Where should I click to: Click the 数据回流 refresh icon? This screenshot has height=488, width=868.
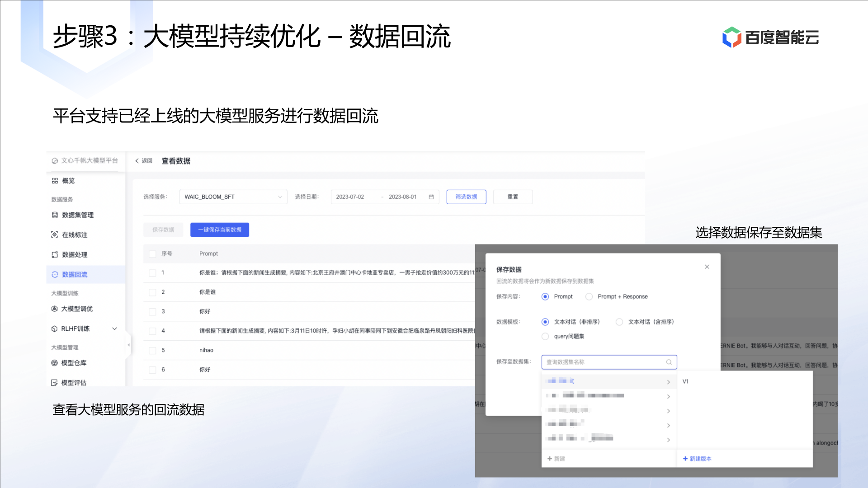pos(55,274)
